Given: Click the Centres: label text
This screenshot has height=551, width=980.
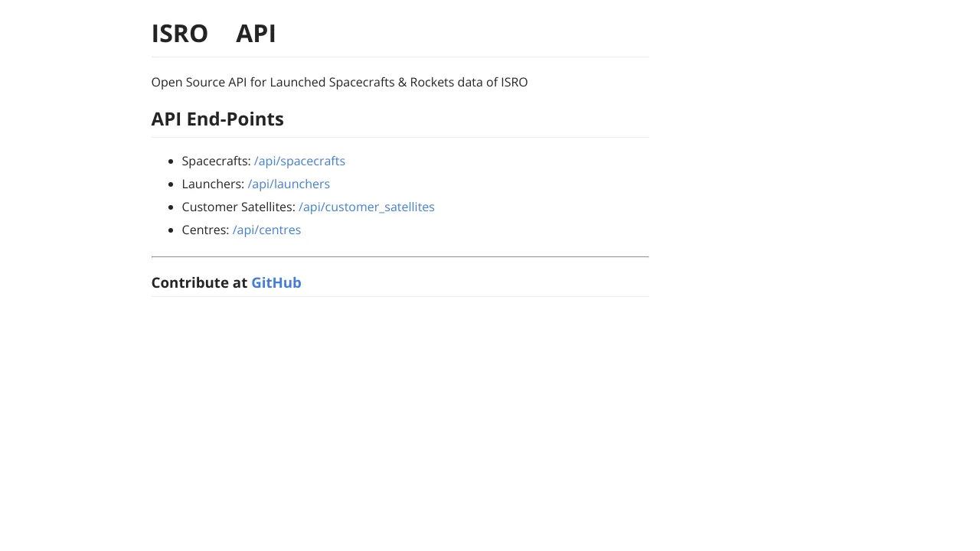Looking at the screenshot, I should [x=205, y=230].
